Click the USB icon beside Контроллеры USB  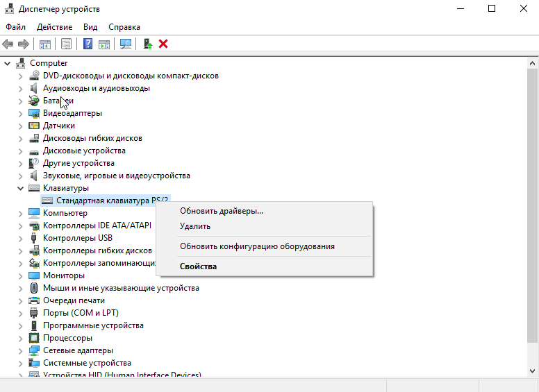click(x=33, y=238)
